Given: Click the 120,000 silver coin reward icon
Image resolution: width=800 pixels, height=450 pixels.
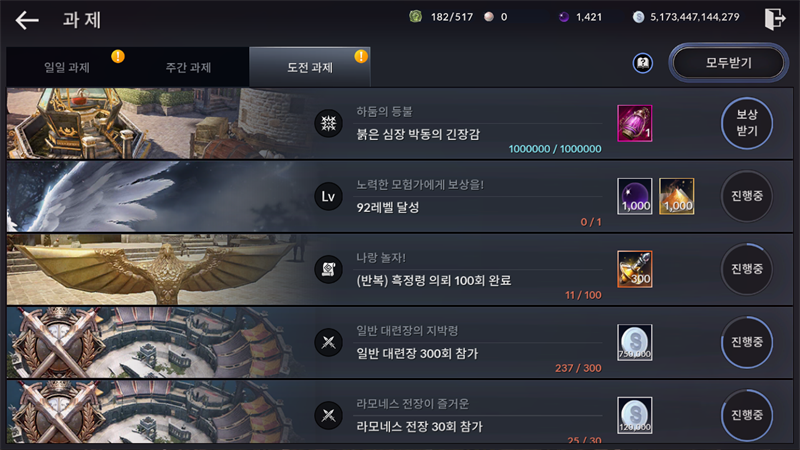Looking at the screenshot, I should (635, 415).
